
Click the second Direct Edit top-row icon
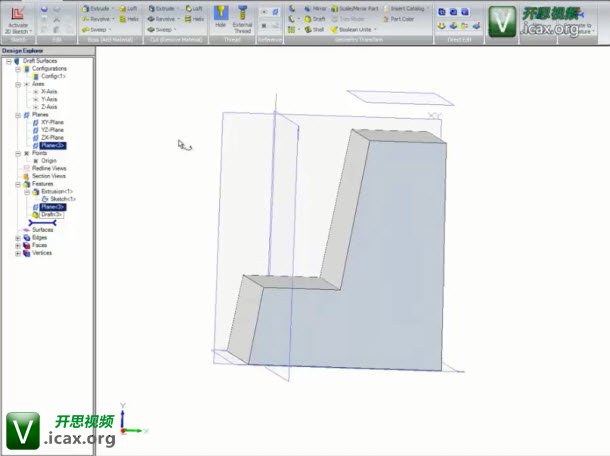click(x=453, y=12)
